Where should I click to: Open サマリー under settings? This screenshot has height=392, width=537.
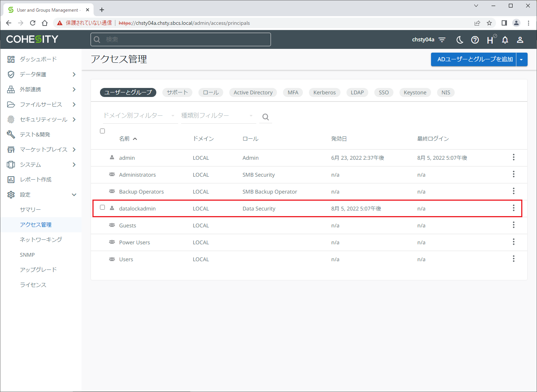pos(30,210)
